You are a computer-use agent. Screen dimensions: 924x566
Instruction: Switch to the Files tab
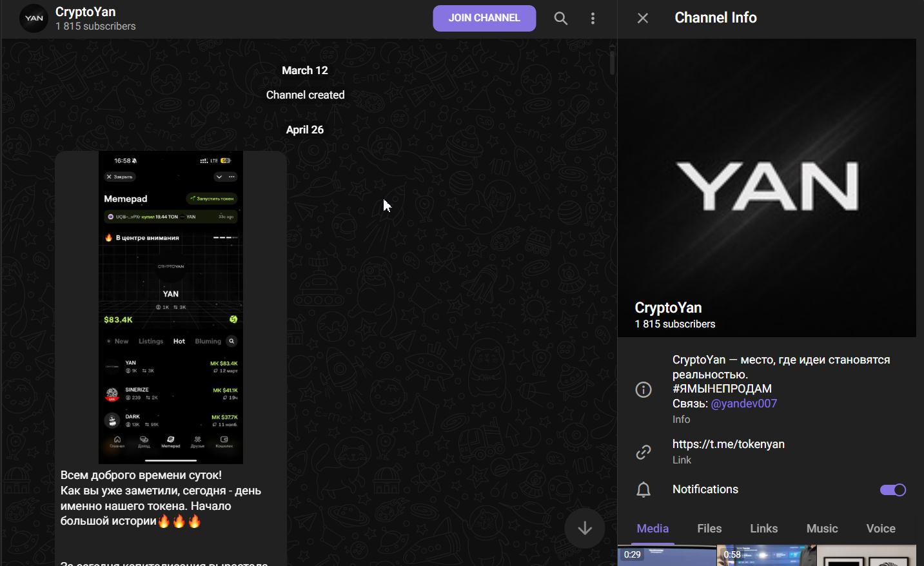(x=709, y=529)
